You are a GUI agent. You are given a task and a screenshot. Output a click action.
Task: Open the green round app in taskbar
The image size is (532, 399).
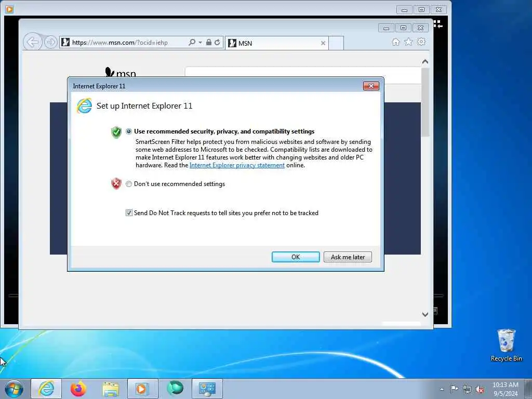click(x=176, y=389)
